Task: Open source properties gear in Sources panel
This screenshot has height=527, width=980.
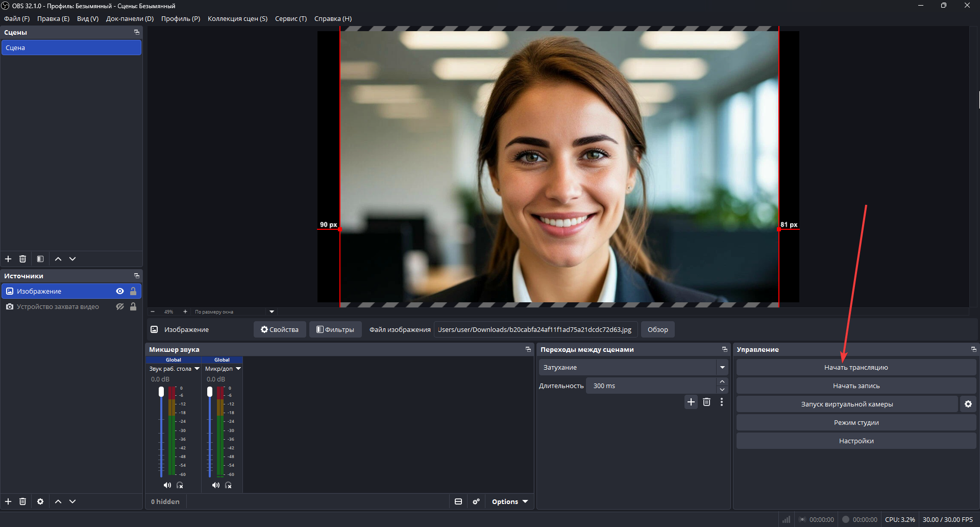Action: 40,501
